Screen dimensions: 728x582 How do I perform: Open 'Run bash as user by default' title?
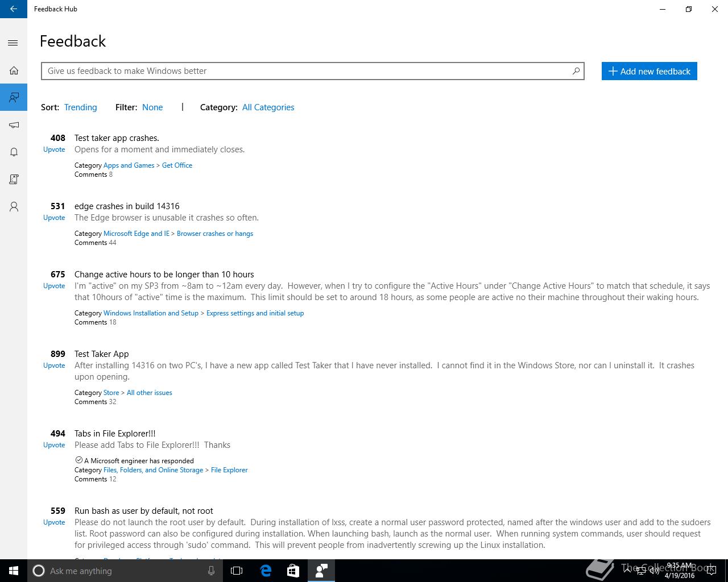click(x=144, y=511)
